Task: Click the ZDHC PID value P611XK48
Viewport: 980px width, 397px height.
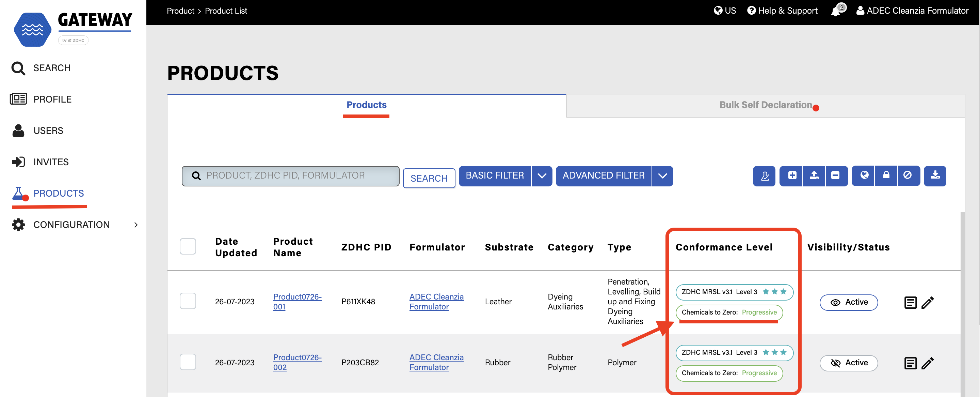Action: pyautogui.click(x=358, y=302)
